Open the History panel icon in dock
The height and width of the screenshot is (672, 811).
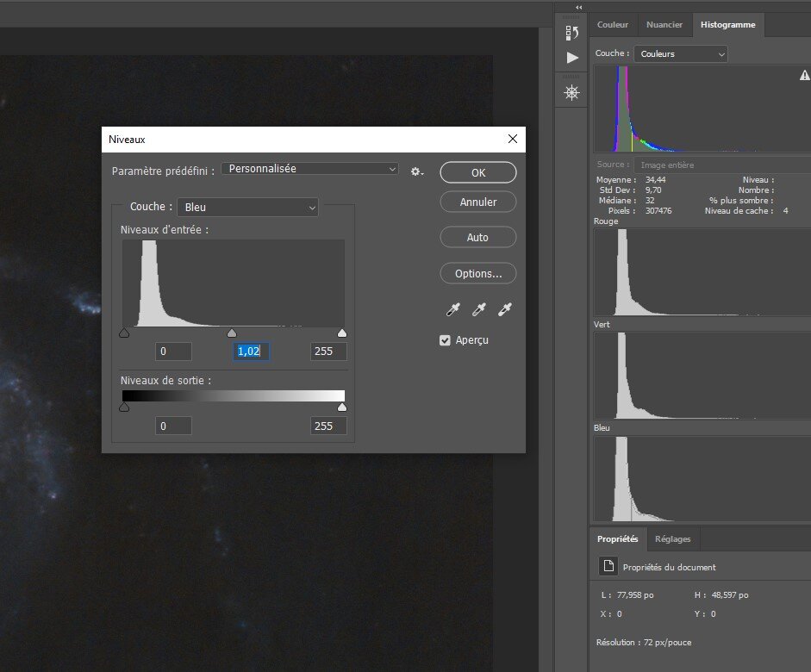571,33
